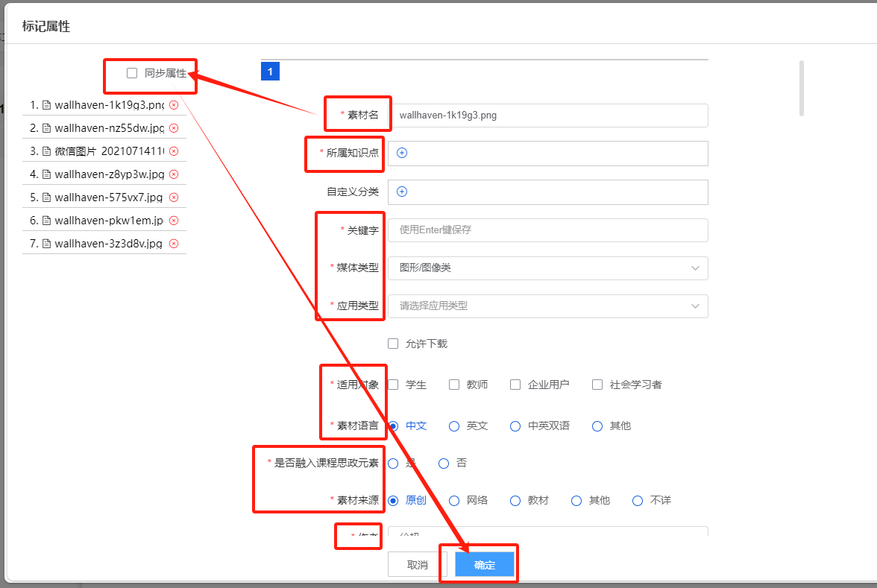Select the wallhaven-pkw1em file in list

[108, 221]
